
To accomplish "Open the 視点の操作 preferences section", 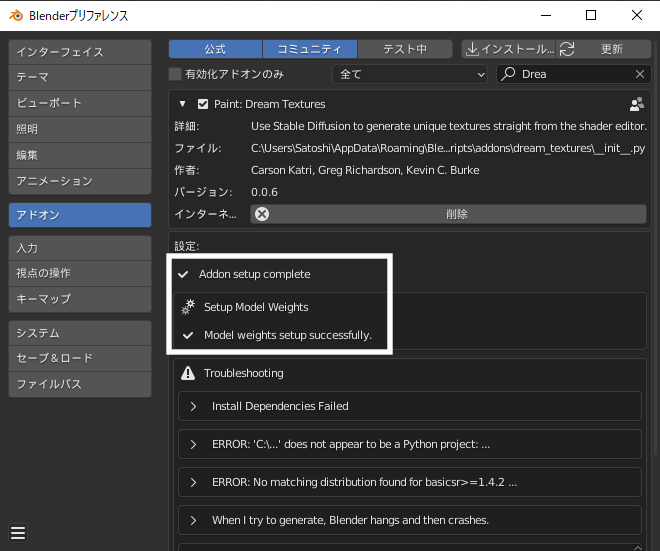I will [80, 274].
